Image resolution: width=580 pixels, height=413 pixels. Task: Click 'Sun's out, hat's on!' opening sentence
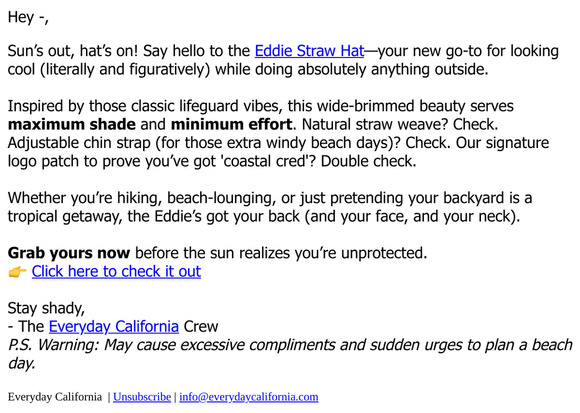[72, 51]
